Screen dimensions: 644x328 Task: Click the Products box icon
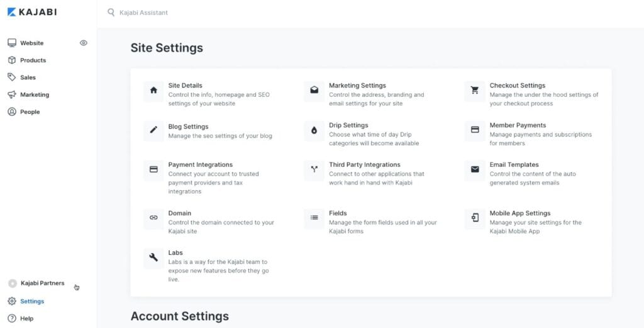tap(12, 60)
